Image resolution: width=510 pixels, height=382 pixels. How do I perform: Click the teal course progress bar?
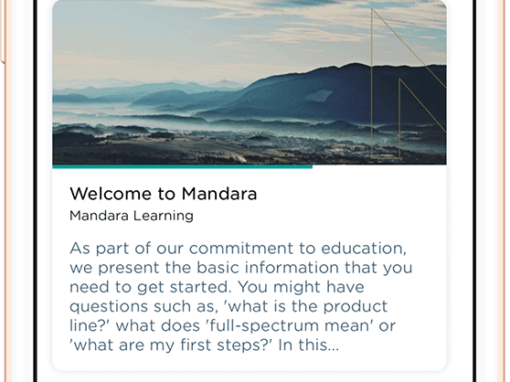(x=182, y=167)
